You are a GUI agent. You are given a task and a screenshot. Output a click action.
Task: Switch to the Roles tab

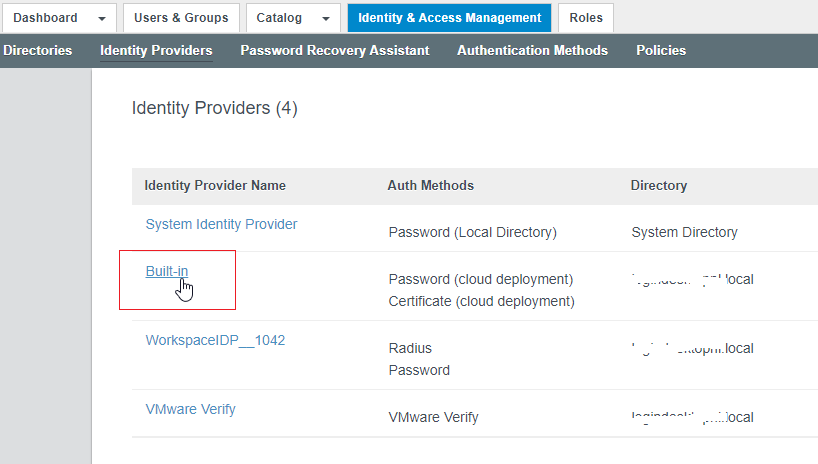(586, 18)
